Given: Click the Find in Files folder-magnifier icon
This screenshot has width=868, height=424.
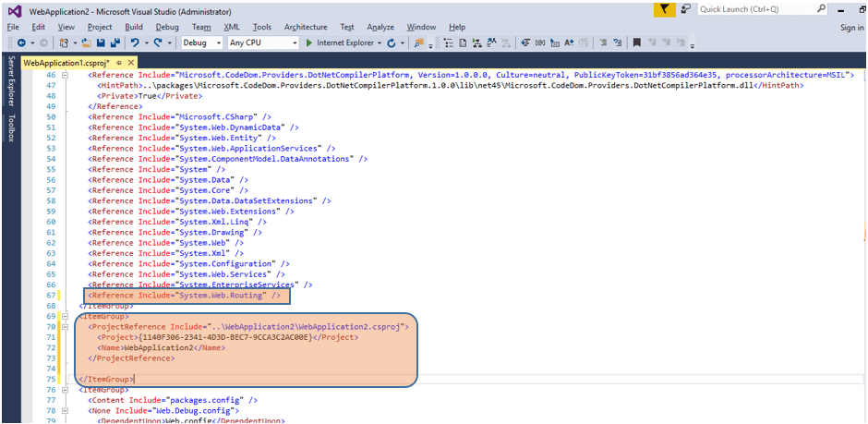Looking at the screenshot, I should [x=419, y=42].
